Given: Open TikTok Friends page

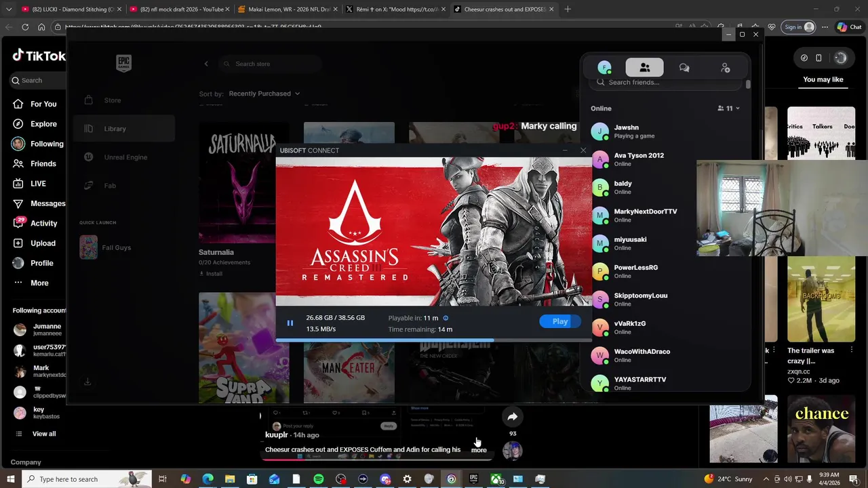Looking at the screenshot, I should click(34, 163).
